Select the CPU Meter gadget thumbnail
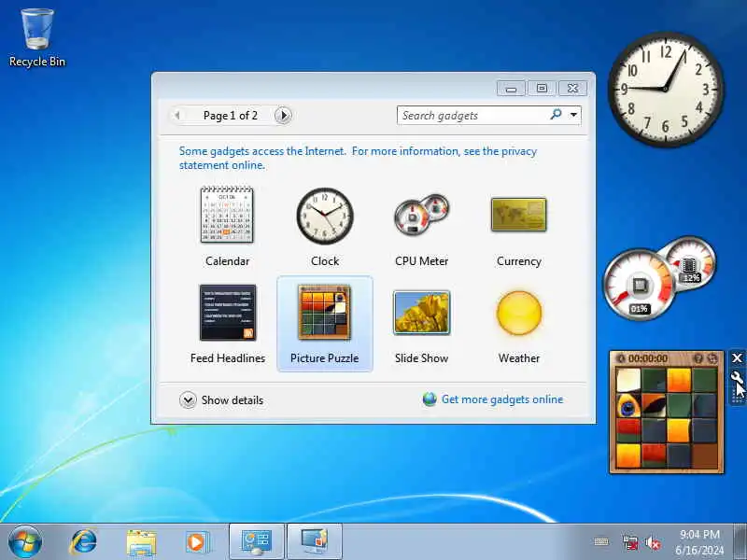Screen dimensions: 747x560 422,215
